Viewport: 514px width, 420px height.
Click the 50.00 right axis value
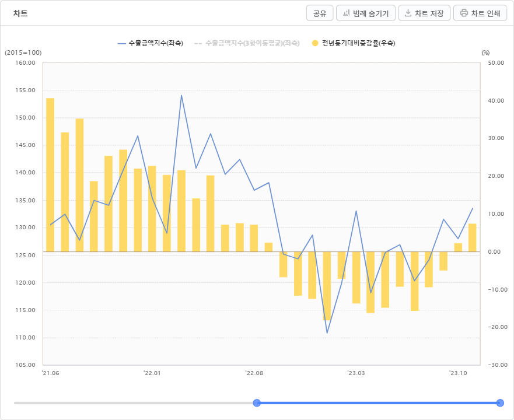496,62
